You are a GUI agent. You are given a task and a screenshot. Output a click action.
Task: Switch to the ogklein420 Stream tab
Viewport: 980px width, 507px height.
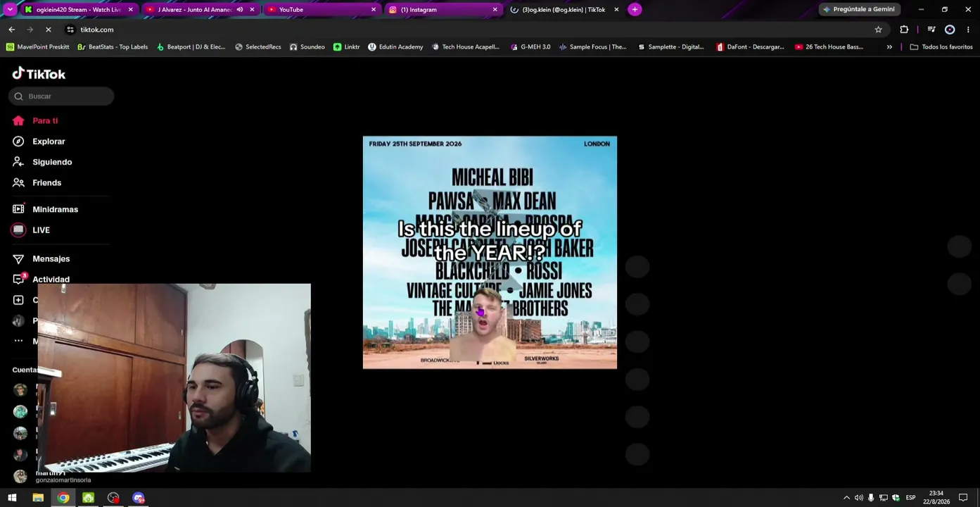coord(78,10)
